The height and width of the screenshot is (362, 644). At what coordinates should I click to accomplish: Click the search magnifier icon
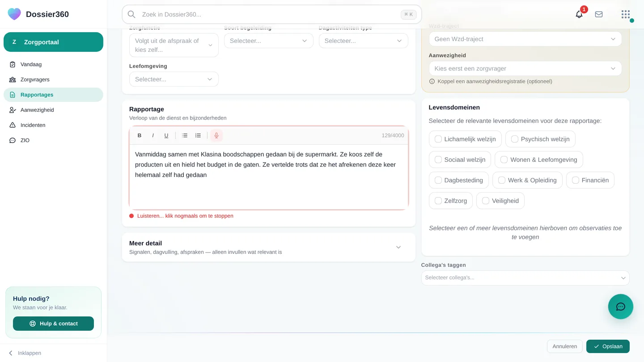(131, 14)
